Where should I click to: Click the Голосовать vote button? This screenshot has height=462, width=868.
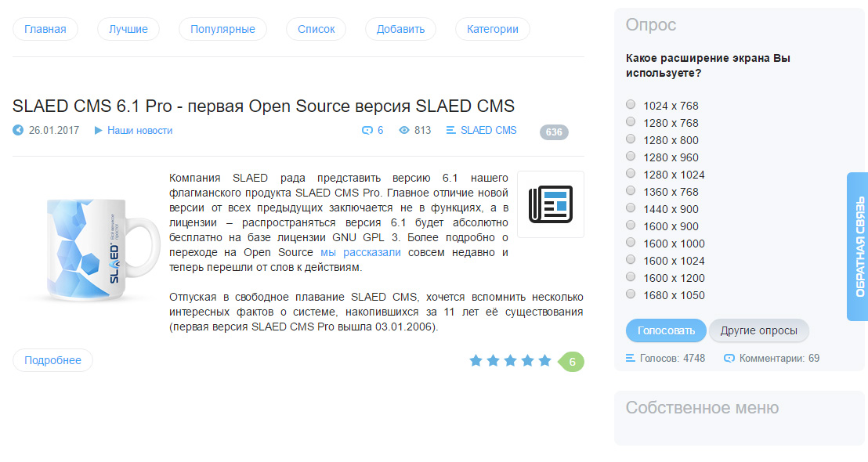coord(666,330)
